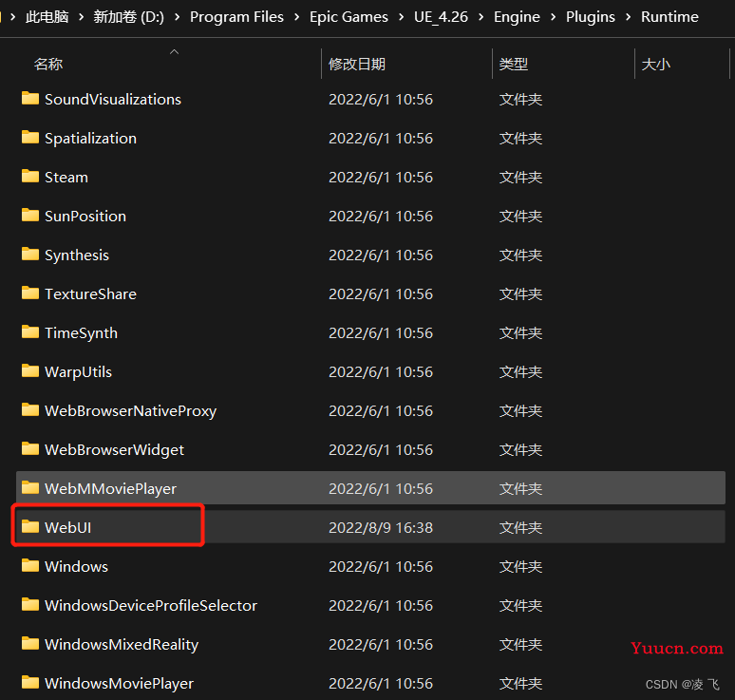Screen dimensions: 735x700
Task: Expand the chevron after Plugins
Action: pos(628,17)
